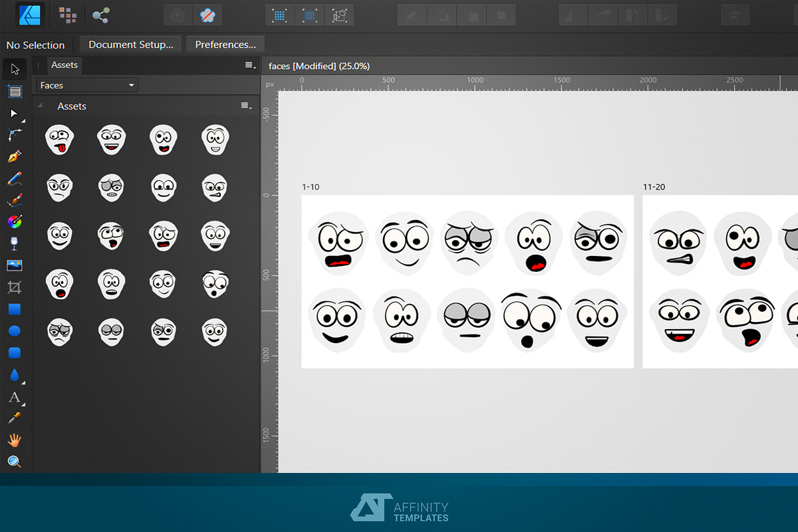Open the Assets subcategory options menu
The image size is (798, 532).
coord(245,106)
